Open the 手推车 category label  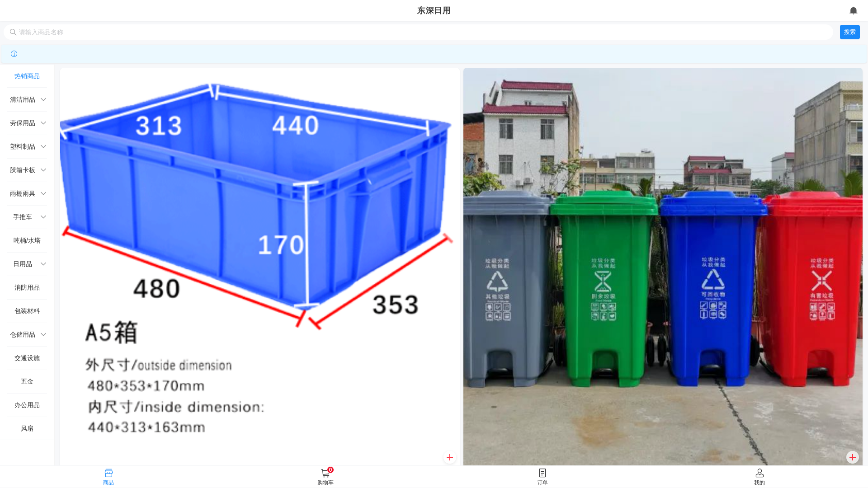pos(23,217)
